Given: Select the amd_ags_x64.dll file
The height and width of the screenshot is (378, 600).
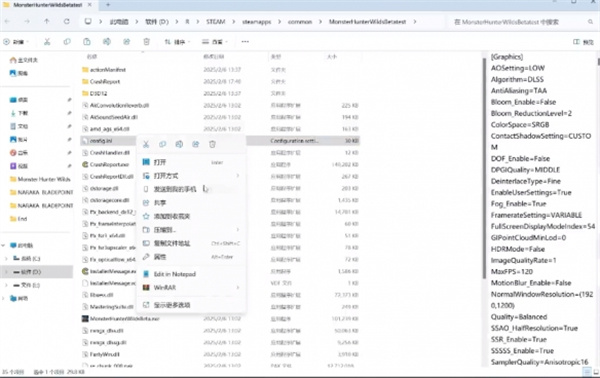Looking at the screenshot, I should click(106, 129).
